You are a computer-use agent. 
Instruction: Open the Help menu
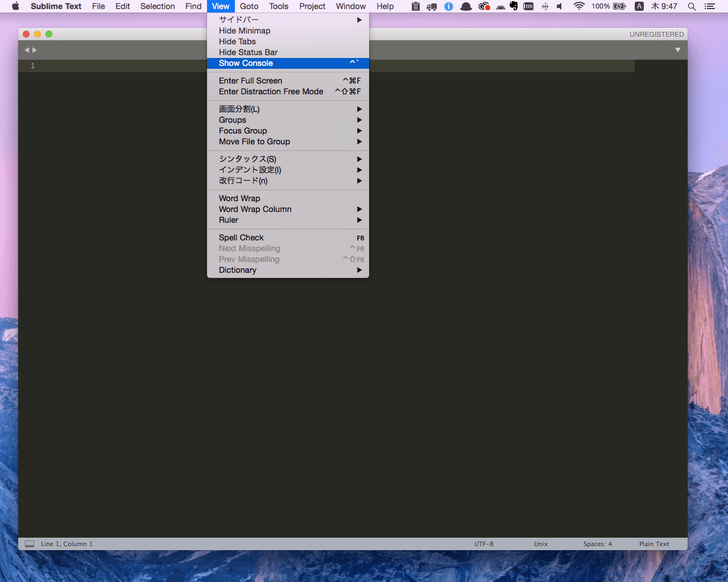[385, 6]
